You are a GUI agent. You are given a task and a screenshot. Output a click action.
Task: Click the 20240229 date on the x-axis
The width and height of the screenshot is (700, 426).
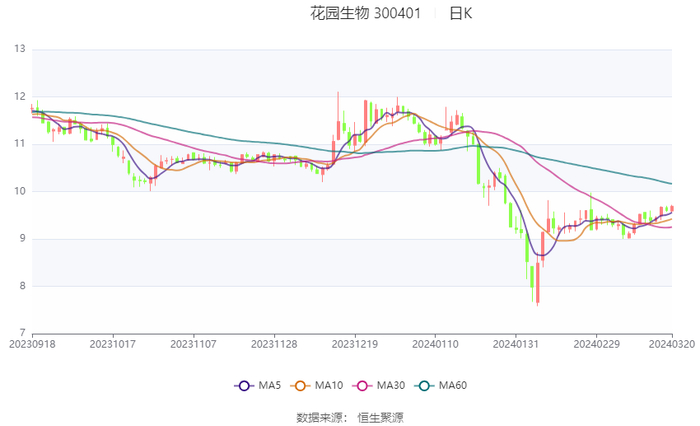(x=596, y=343)
